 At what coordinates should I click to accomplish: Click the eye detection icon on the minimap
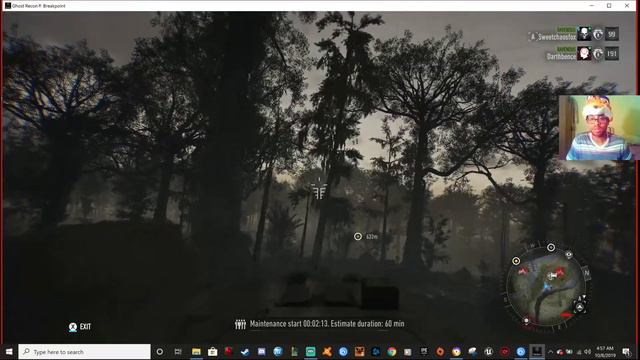coord(569,255)
